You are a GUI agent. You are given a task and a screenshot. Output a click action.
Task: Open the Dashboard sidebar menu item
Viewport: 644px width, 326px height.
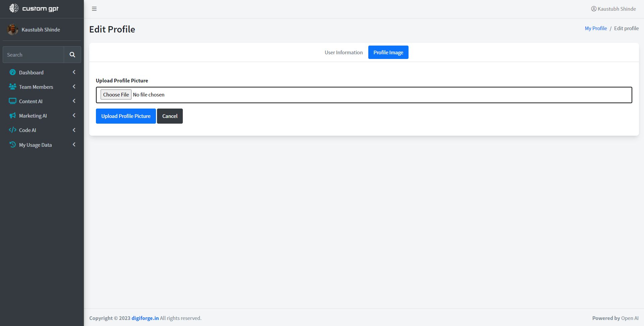(x=42, y=72)
